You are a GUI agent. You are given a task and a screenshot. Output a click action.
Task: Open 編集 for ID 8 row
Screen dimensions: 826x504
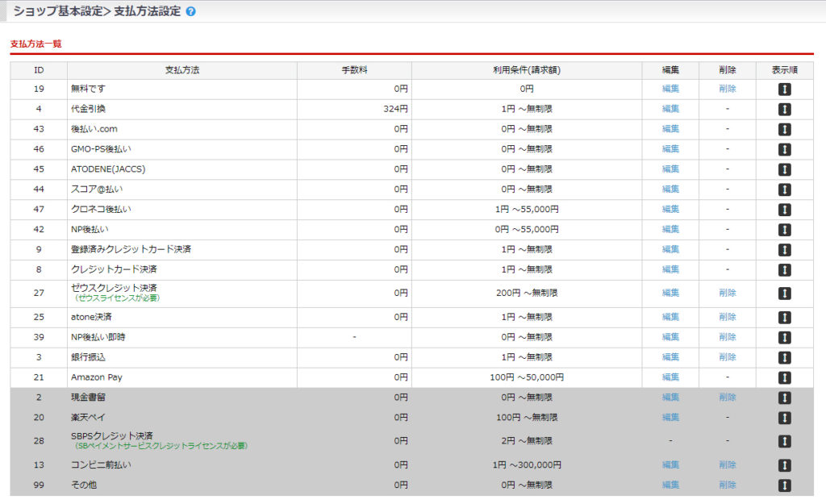pyautogui.click(x=670, y=269)
